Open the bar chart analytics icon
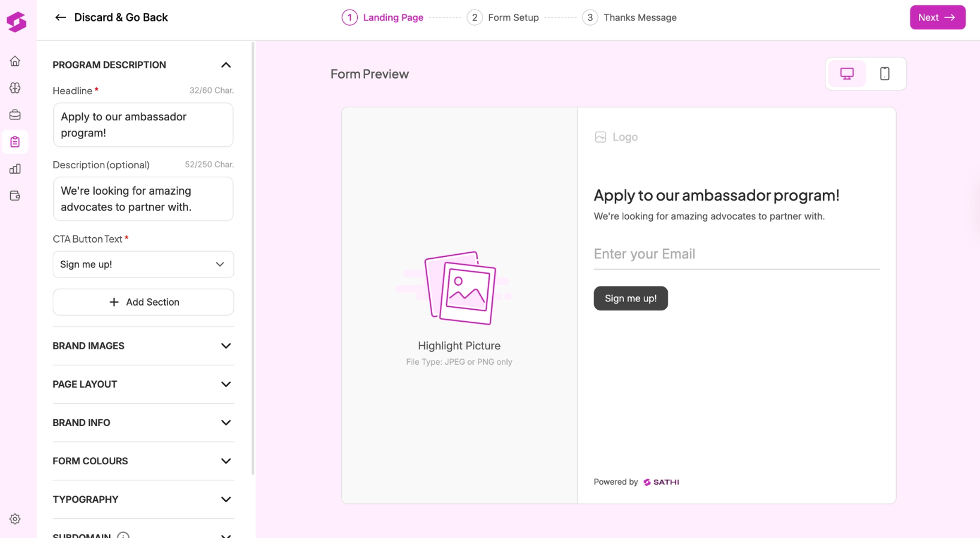This screenshot has width=980, height=538. 15,169
